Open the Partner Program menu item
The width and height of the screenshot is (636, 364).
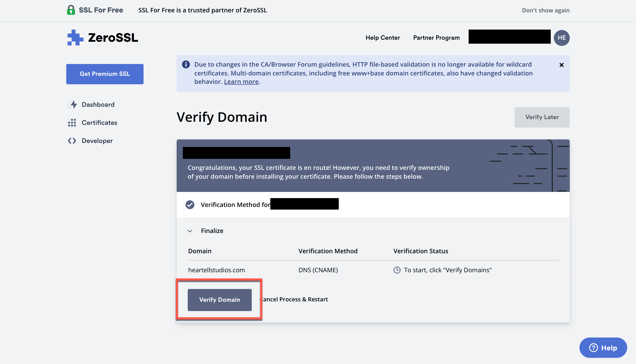tap(436, 38)
